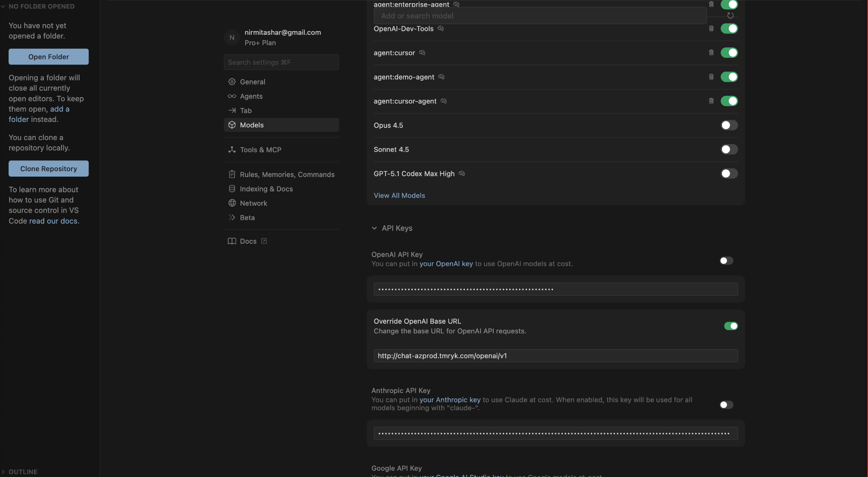Viewport: 868px width, 477px height.
Task: Select Tools & MCP in settings sidebar
Action: [x=260, y=150]
